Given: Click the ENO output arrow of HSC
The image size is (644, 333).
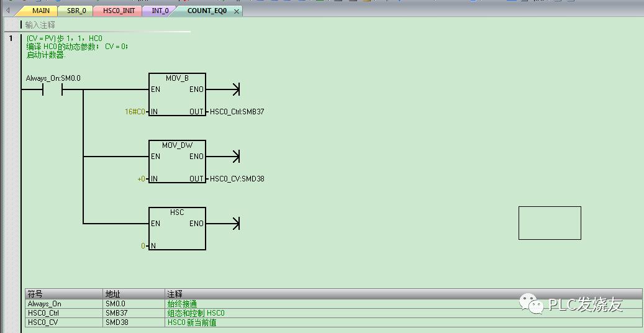Looking at the screenshot, I should (235, 224).
